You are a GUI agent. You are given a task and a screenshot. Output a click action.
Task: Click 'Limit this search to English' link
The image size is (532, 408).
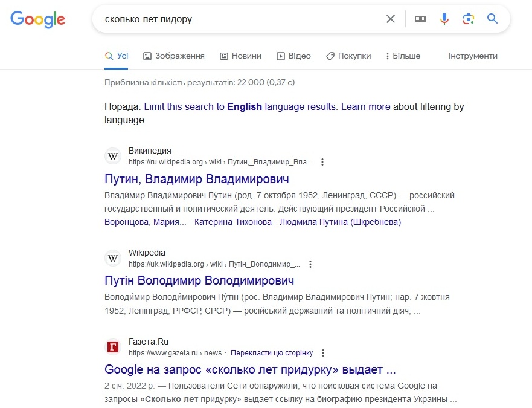(x=203, y=106)
